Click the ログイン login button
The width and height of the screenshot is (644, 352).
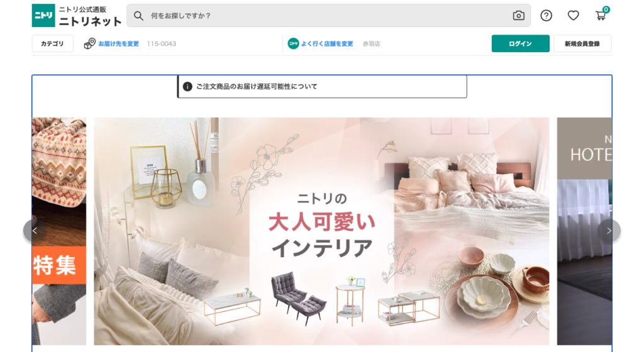[520, 43]
